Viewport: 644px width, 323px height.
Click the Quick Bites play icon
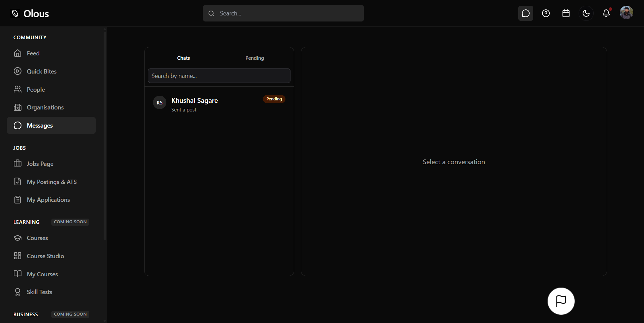18,71
